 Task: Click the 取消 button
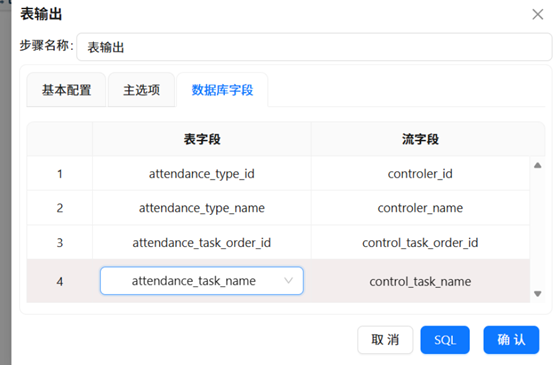(x=385, y=340)
